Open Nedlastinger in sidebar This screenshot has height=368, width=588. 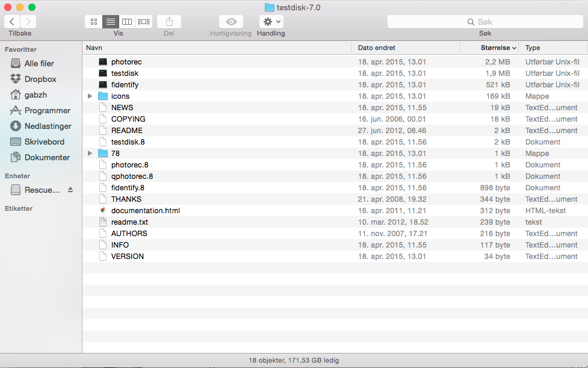48,126
